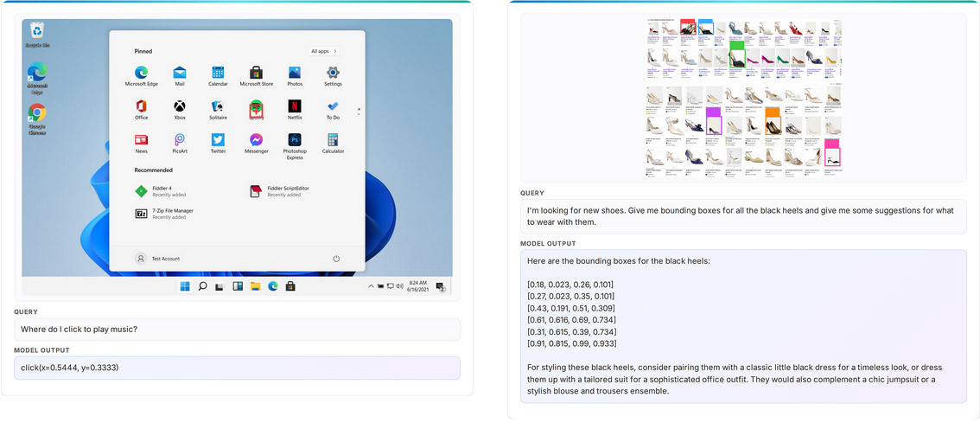Open Photoshop Express in the Start menu
This screenshot has width=980, height=423.
click(295, 142)
